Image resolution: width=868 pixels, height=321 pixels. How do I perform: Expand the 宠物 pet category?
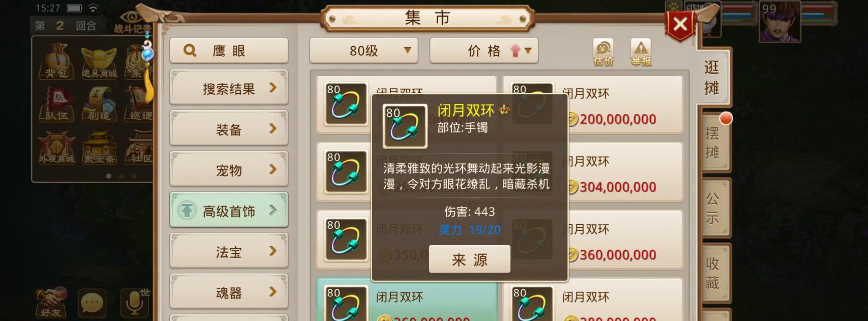(229, 170)
